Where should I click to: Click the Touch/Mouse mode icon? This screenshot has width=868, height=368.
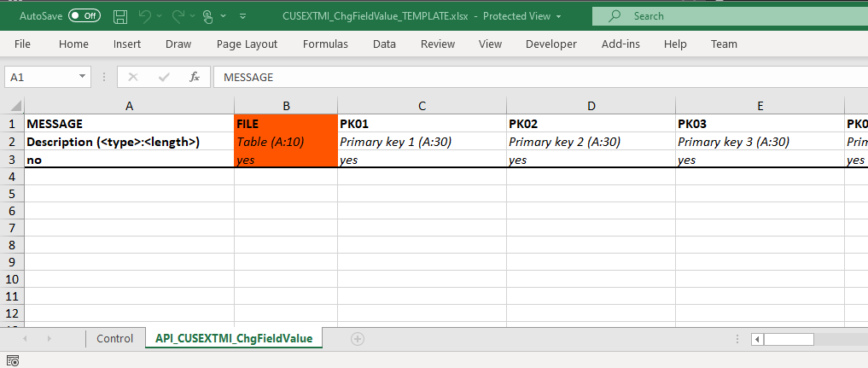tap(207, 16)
